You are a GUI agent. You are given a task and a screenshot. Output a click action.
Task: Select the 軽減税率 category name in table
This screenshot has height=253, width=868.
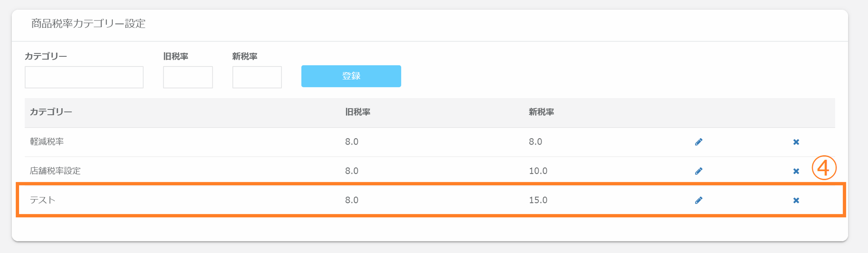click(47, 142)
